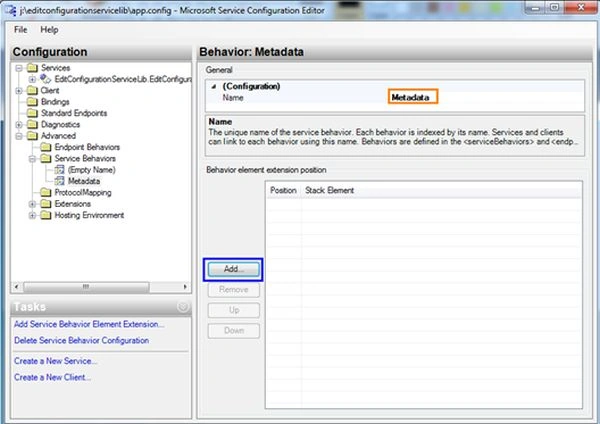
Task: Click the tree scrollbar left arrow
Action: pos(16,287)
